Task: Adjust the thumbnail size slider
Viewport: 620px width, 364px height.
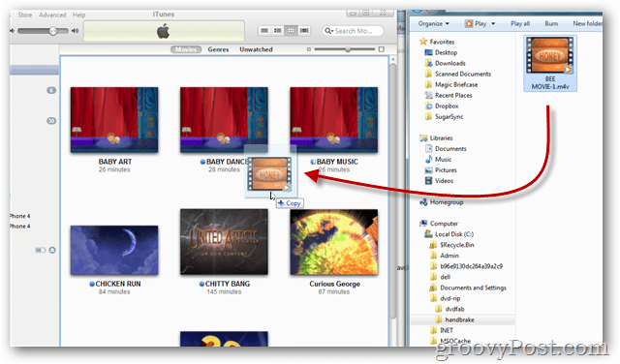Action: pyautogui.click(x=348, y=49)
